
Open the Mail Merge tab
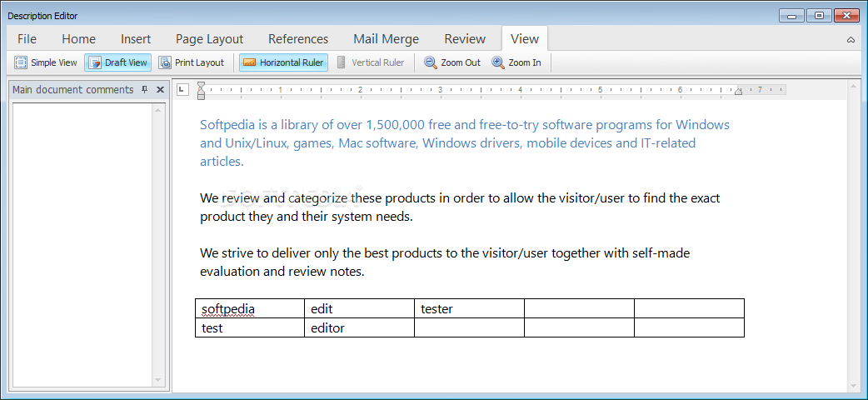pos(387,39)
